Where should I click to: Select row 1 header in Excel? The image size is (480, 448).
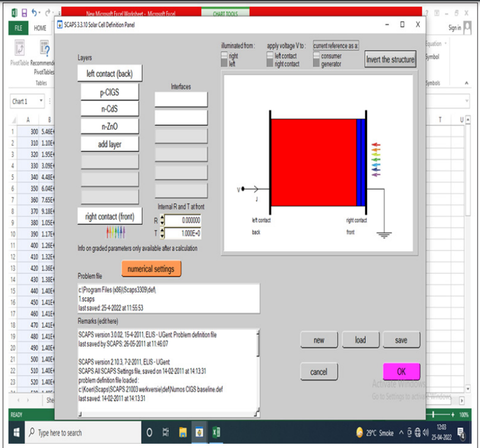[12, 131]
